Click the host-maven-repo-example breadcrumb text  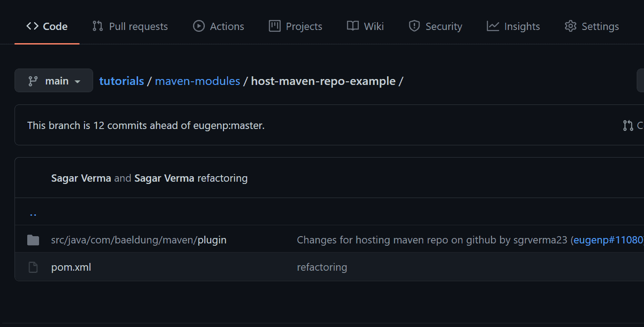click(323, 81)
